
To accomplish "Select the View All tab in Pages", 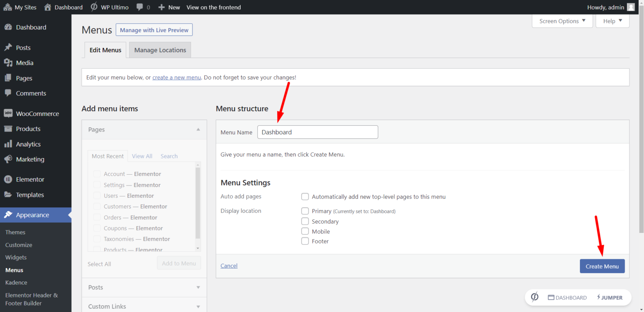I will coord(142,156).
